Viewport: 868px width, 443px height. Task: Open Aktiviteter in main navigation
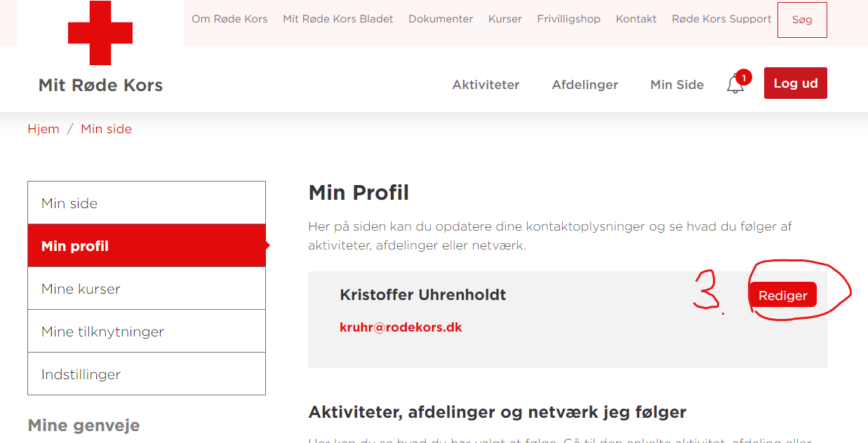point(486,85)
